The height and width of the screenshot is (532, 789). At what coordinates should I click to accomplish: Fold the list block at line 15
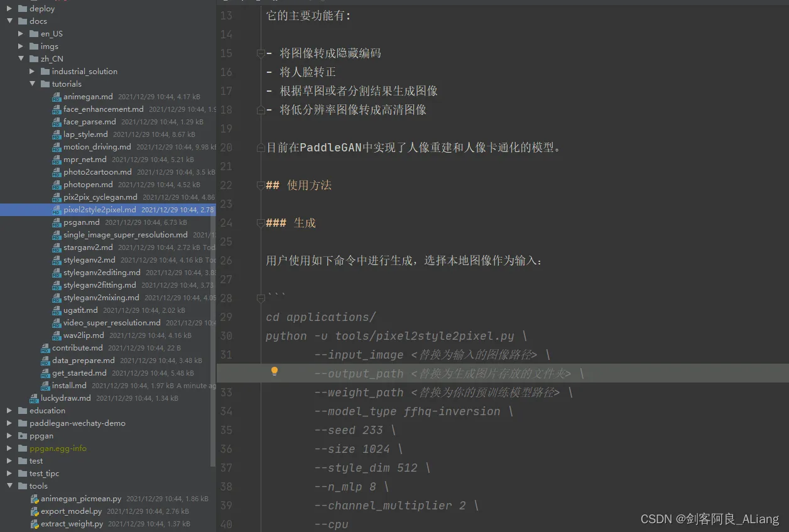(x=260, y=53)
